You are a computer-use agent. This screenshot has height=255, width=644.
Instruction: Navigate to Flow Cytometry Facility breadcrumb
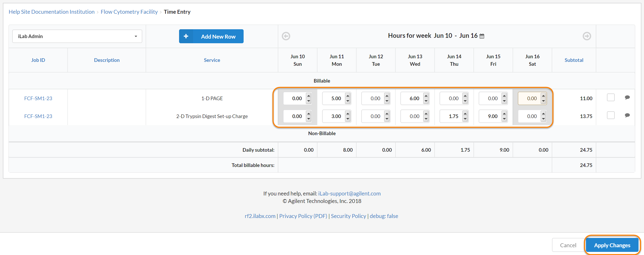tap(129, 12)
